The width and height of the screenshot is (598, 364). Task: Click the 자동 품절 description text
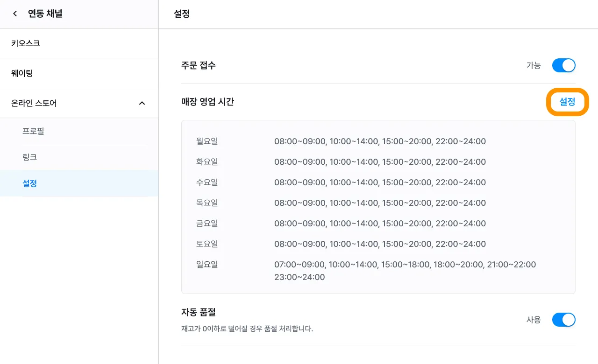[247, 329]
